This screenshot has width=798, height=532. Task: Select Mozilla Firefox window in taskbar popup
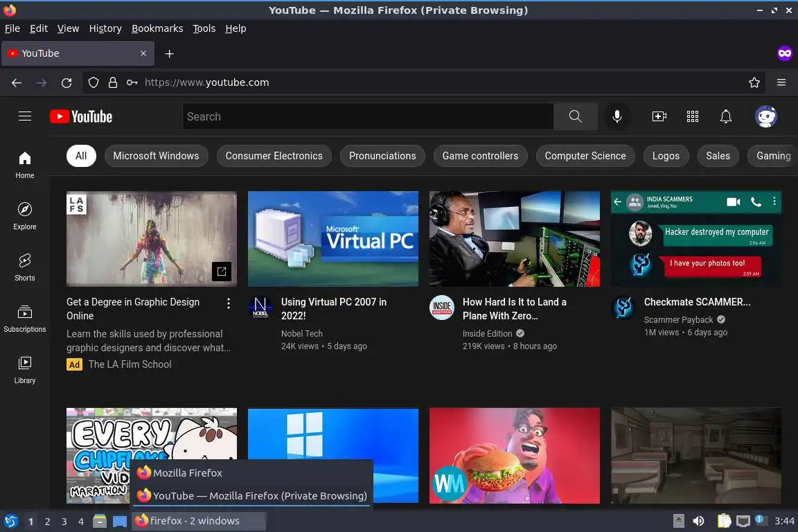252,472
